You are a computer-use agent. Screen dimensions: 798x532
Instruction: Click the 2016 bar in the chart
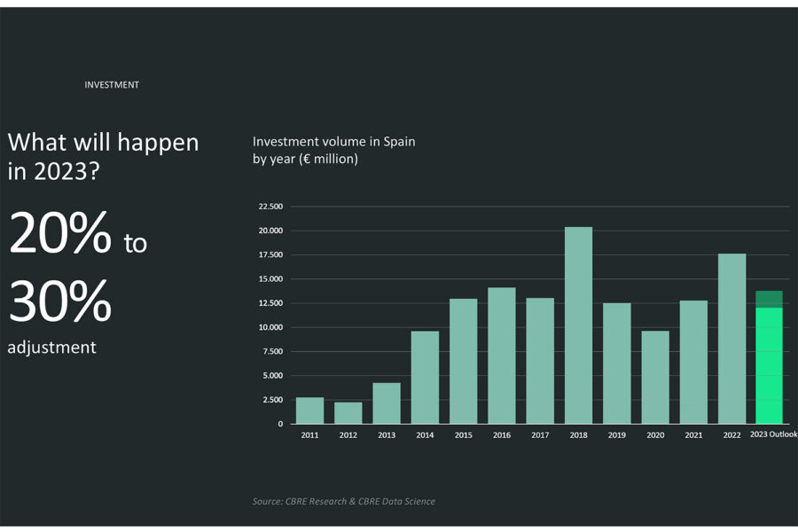[x=502, y=356]
